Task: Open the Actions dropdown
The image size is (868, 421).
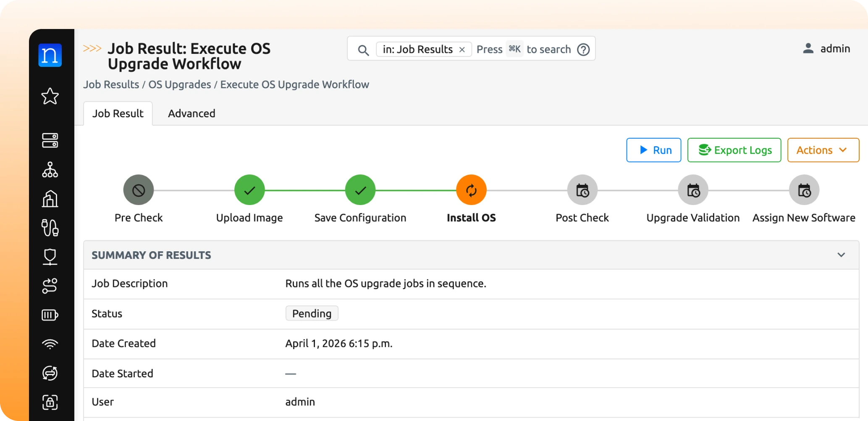Action: pyautogui.click(x=823, y=150)
